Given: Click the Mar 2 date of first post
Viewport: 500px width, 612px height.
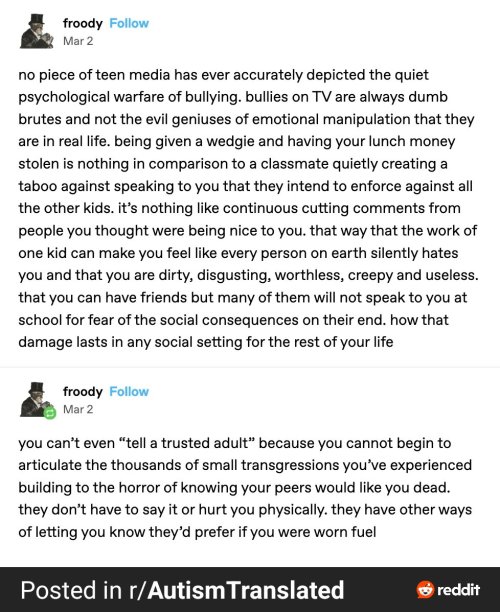Looking at the screenshot, I should pyautogui.click(x=78, y=41).
